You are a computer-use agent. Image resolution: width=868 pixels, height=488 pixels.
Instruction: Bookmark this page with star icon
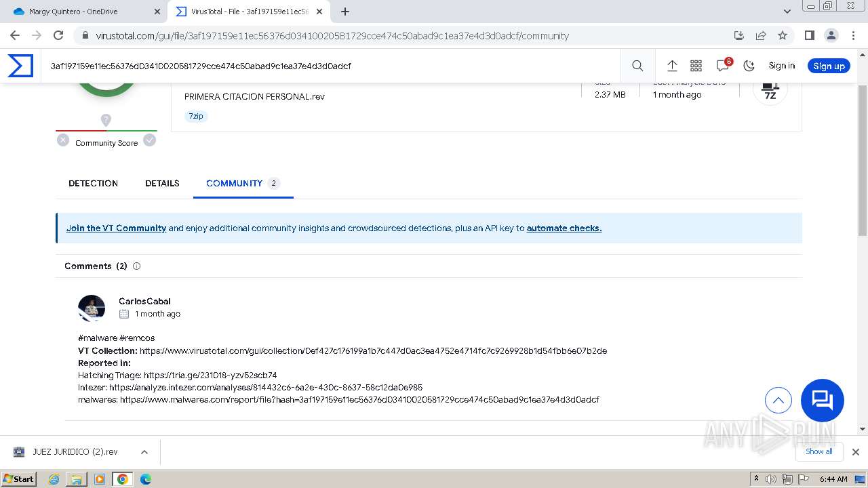(x=783, y=35)
